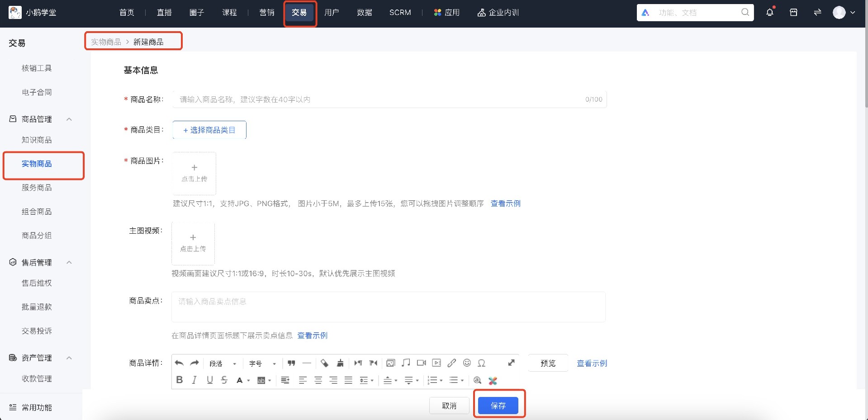Viewport: 868px width, 420px height.
Task: Open the unordered list style dropdown
Action: [462, 381]
